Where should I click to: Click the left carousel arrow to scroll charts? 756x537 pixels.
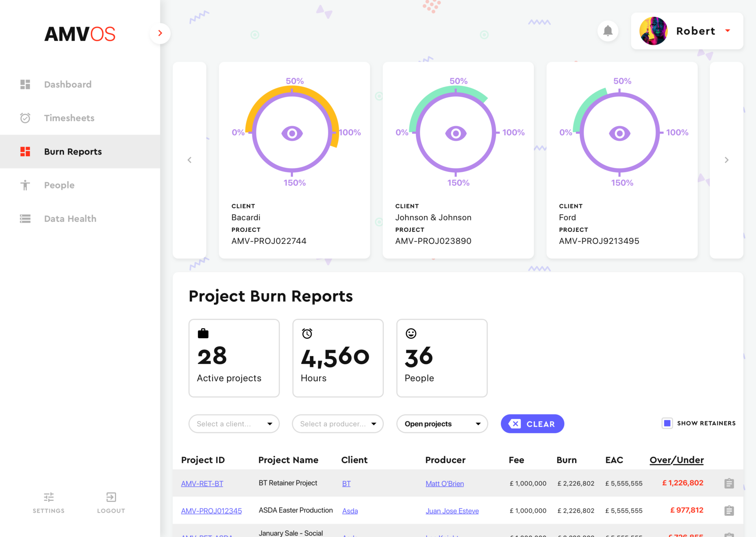pyautogui.click(x=189, y=160)
